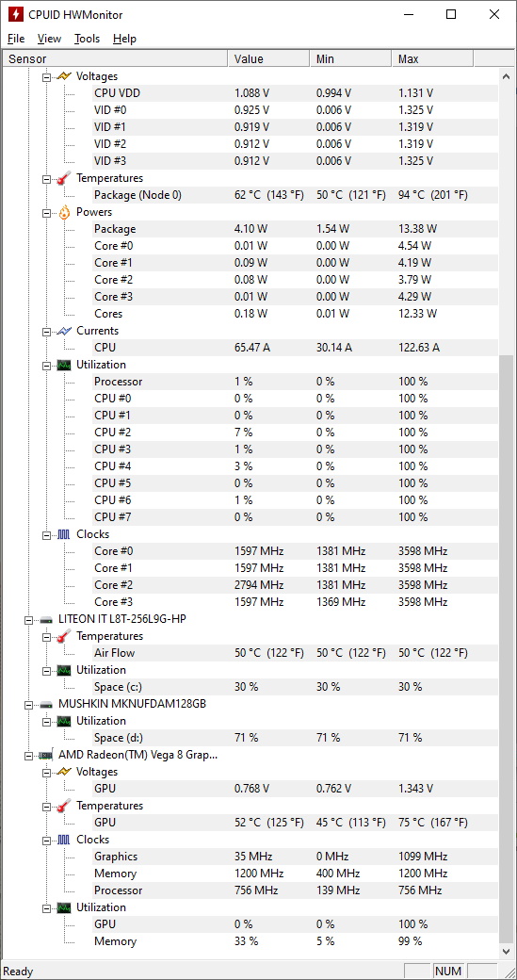The height and width of the screenshot is (980, 517).
Task: Click the Max column header
Action: point(432,58)
